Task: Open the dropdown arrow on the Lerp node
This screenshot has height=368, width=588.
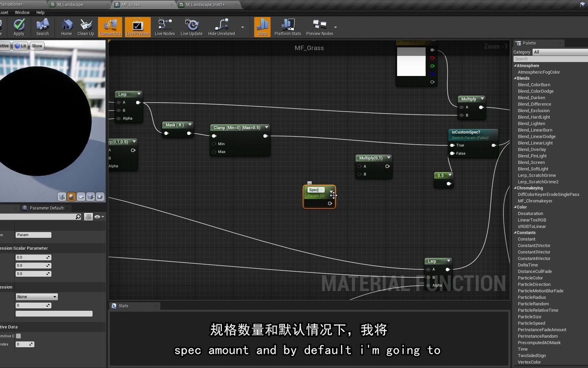Action: (x=138, y=94)
